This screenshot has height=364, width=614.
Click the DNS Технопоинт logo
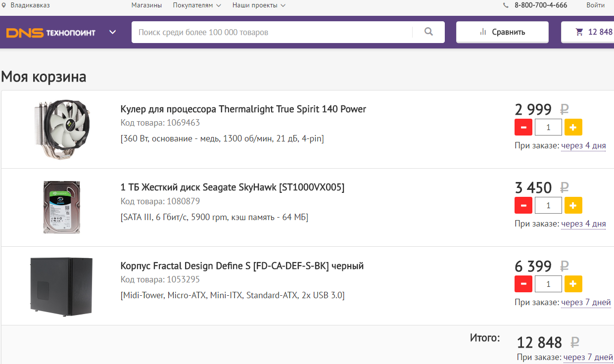(x=51, y=33)
